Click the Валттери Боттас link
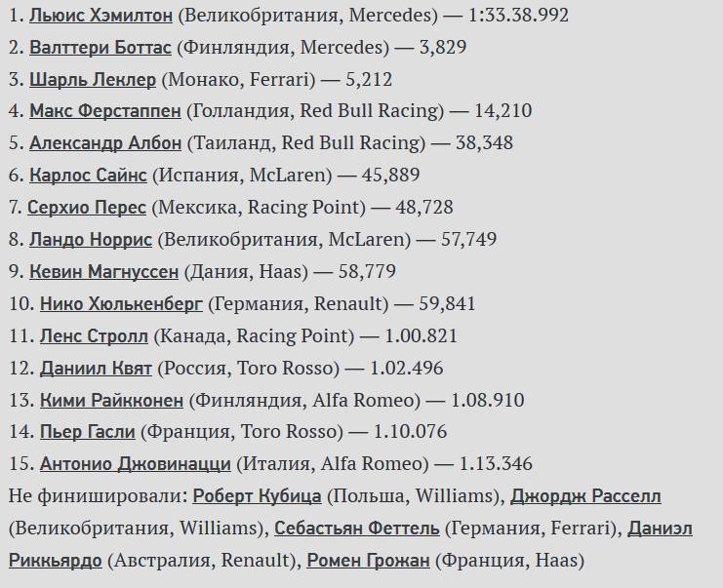The height and width of the screenshot is (588, 723). point(100,47)
